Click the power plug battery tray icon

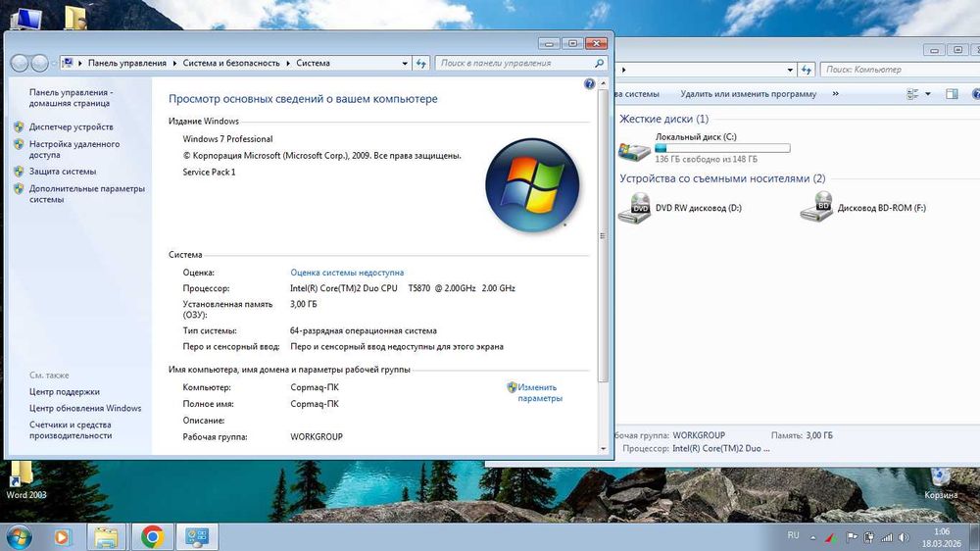(x=868, y=537)
